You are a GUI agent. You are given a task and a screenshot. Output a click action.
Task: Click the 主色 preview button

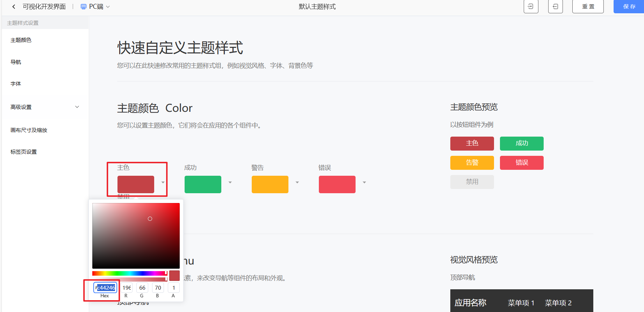[x=472, y=144]
